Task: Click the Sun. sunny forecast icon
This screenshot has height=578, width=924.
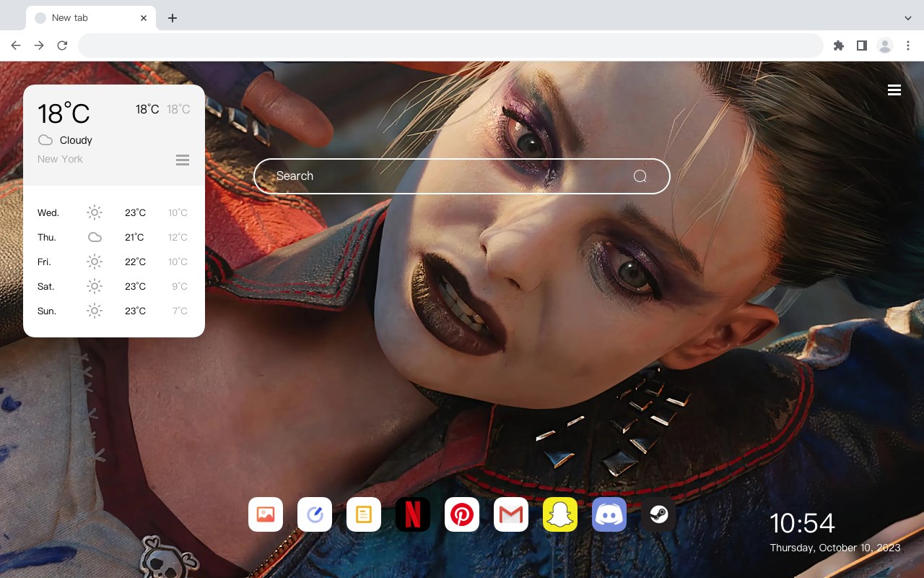Action: (95, 311)
